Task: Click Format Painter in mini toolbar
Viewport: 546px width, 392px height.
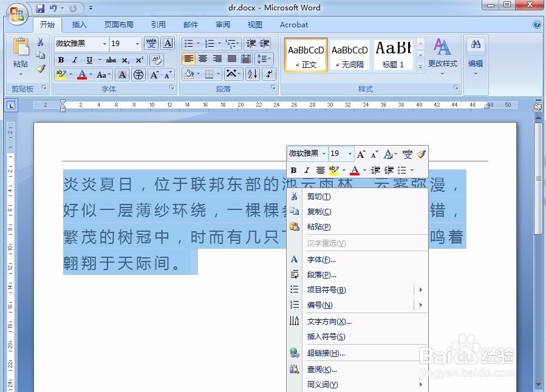Action: (421, 154)
